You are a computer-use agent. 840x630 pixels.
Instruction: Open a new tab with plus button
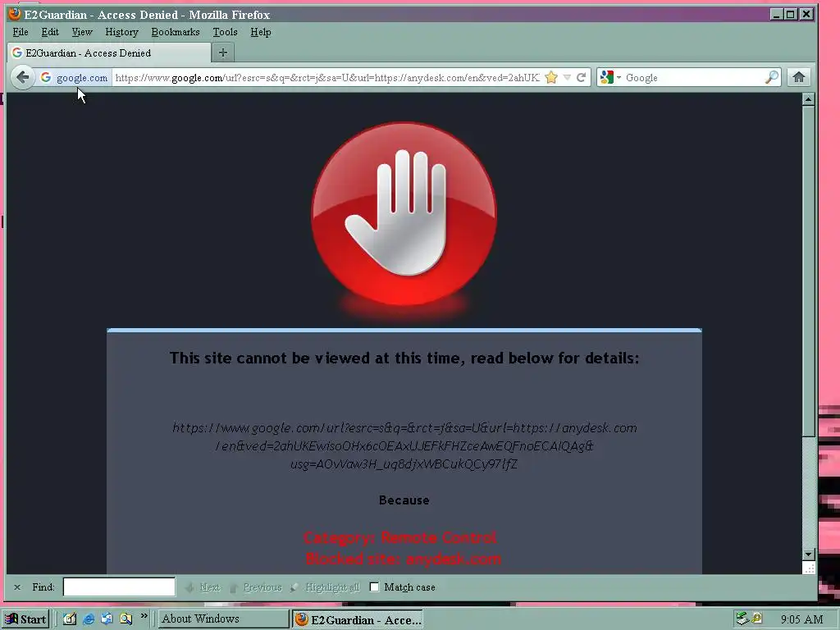pos(223,52)
